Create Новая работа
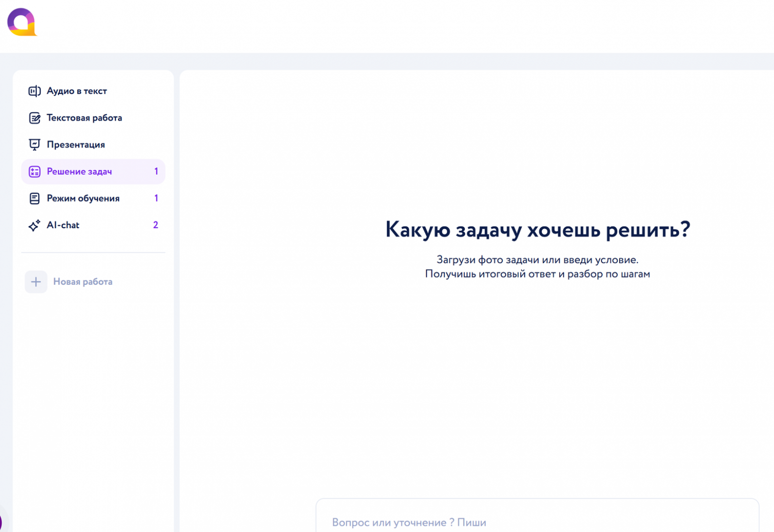774x532 pixels. tap(69, 282)
